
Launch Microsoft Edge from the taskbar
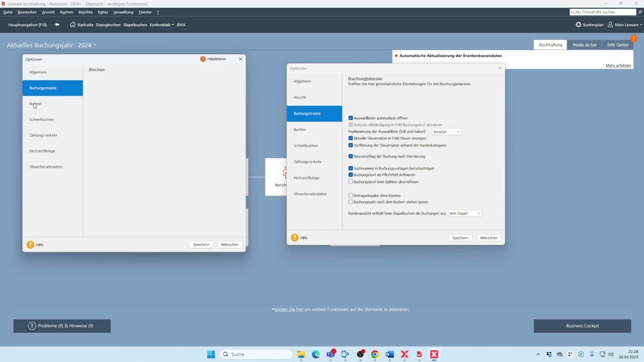[315, 354]
